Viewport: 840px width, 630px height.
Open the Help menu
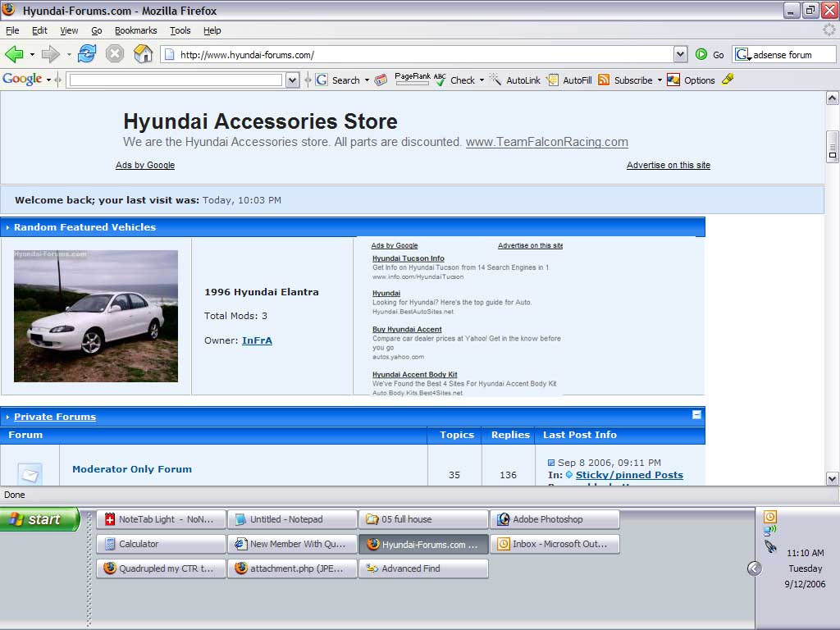(x=212, y=30)
